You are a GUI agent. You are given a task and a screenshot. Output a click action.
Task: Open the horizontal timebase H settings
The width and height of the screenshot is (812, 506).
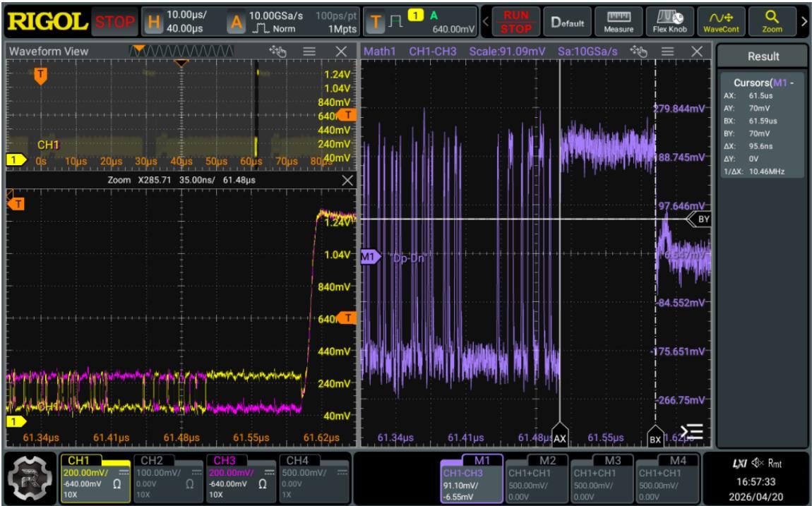(154, 23)
